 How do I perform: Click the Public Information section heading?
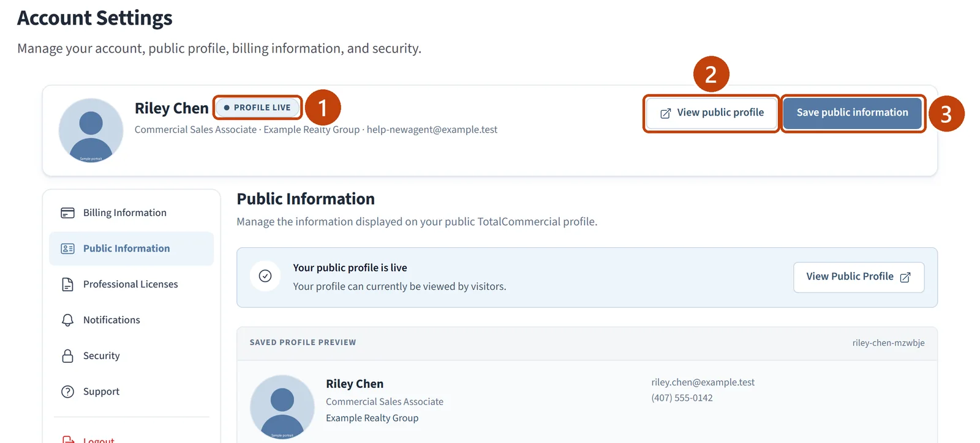point(306,199)
